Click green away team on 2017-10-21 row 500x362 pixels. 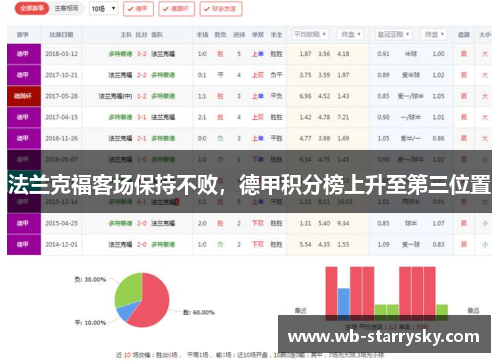point(163,75)
